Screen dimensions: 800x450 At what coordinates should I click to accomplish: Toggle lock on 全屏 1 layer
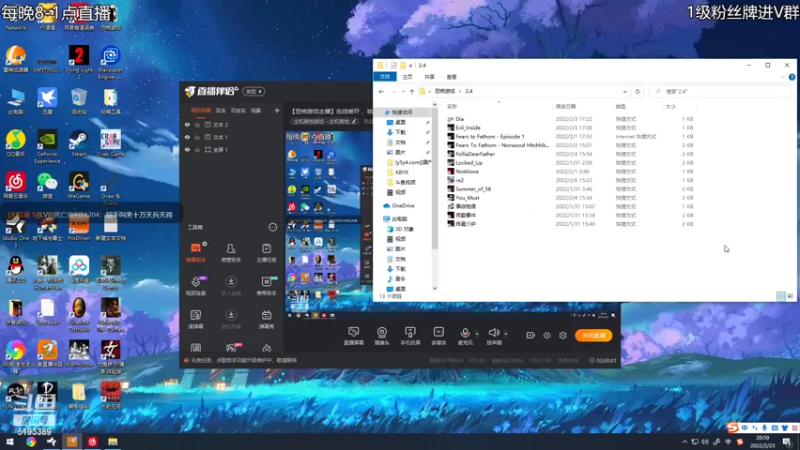[x=197, y=149]
